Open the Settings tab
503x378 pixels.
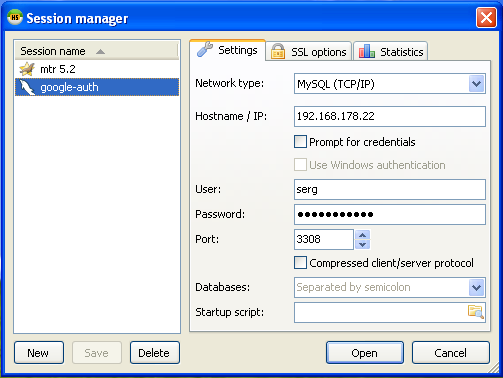[228, 50]
